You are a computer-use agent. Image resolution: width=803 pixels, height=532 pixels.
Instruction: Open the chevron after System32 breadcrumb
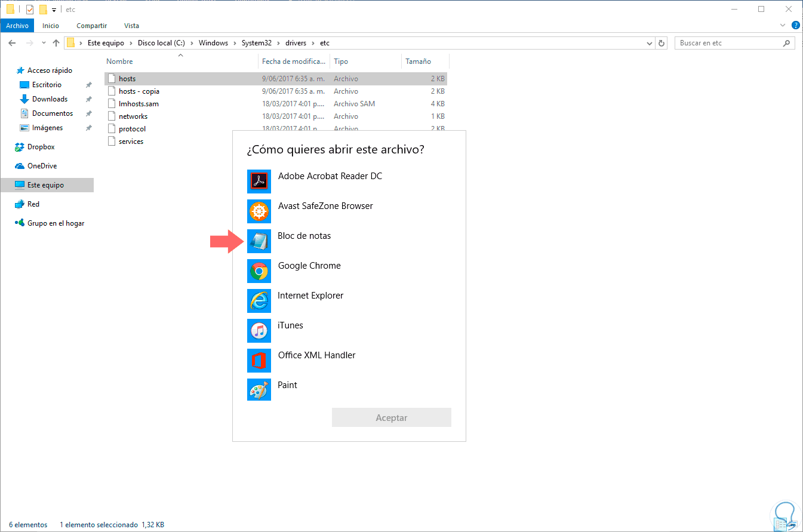click(x=280, y=43)
